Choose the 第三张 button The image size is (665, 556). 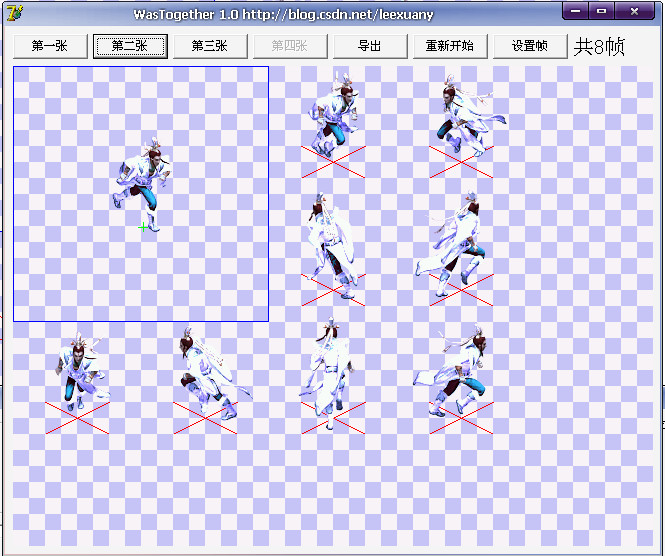click(x=210, y=46)
